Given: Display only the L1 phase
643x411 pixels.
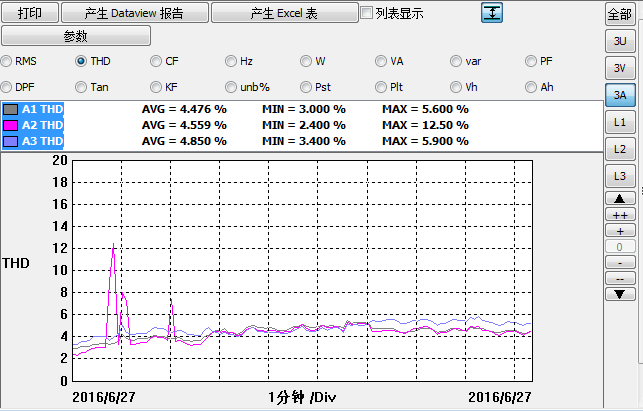Looking at the screenshot, I should point(620,122).
